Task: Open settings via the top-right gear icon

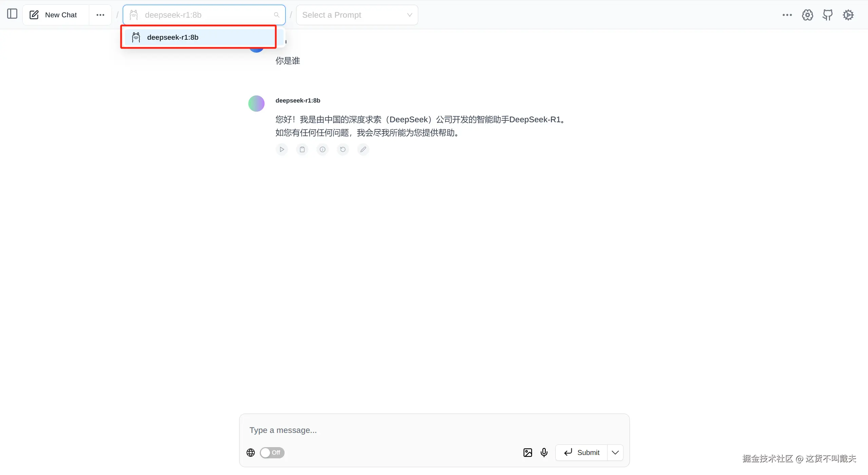Action: 848,15
